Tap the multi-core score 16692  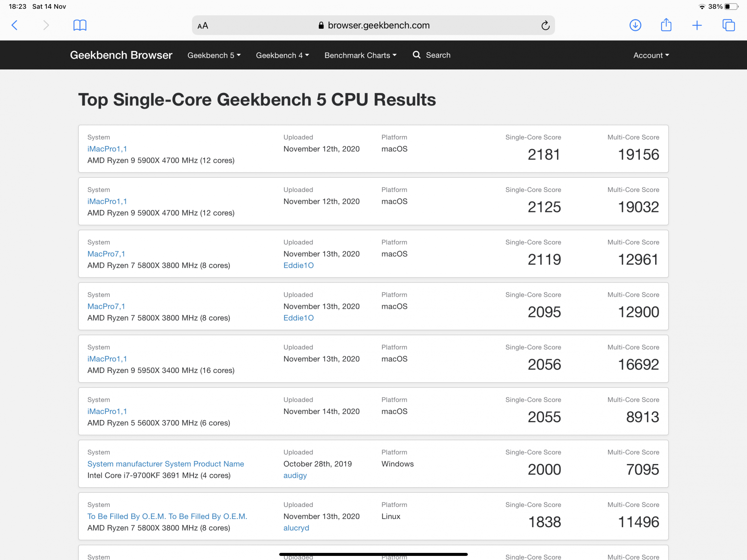click(x=638, y=365)
